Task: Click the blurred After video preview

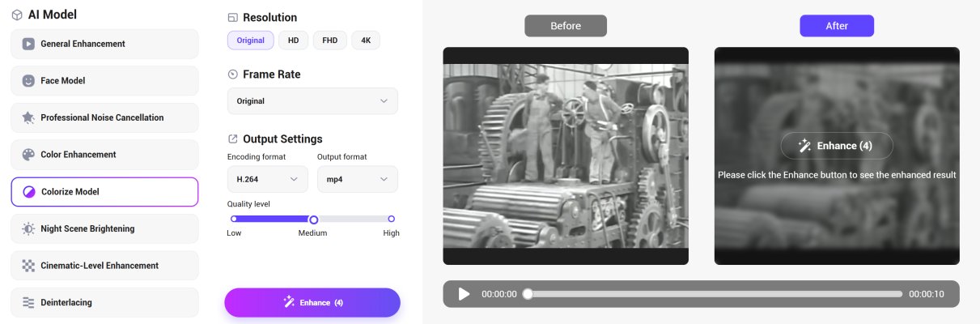Action: click(x=837, y=156)
